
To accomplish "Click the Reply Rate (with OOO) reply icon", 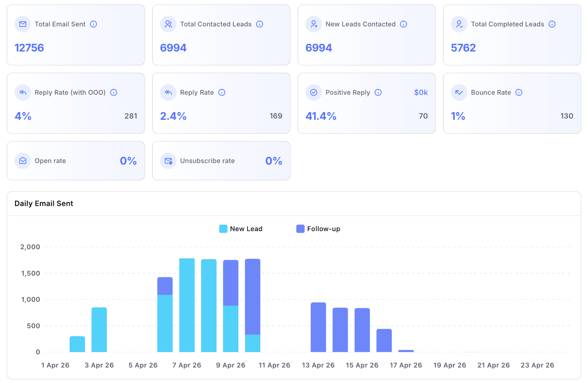I will pyautogui.click(x=23, y=92).
